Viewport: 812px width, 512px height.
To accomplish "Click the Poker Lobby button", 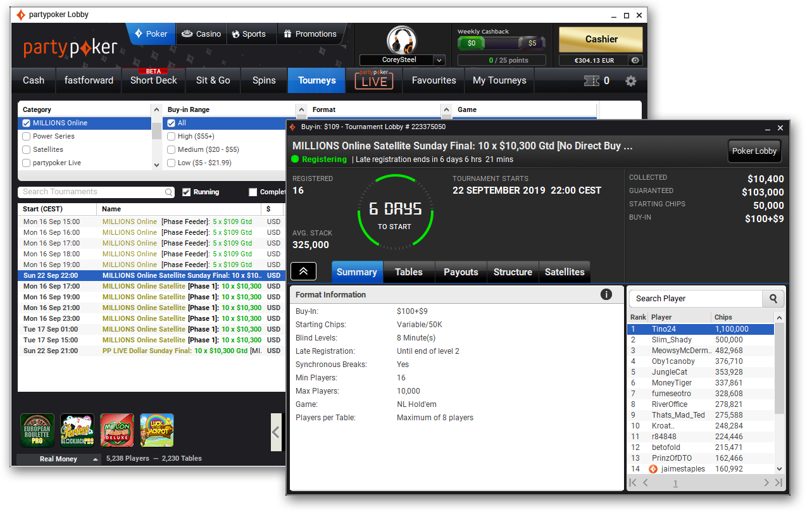I will point(754,151).
